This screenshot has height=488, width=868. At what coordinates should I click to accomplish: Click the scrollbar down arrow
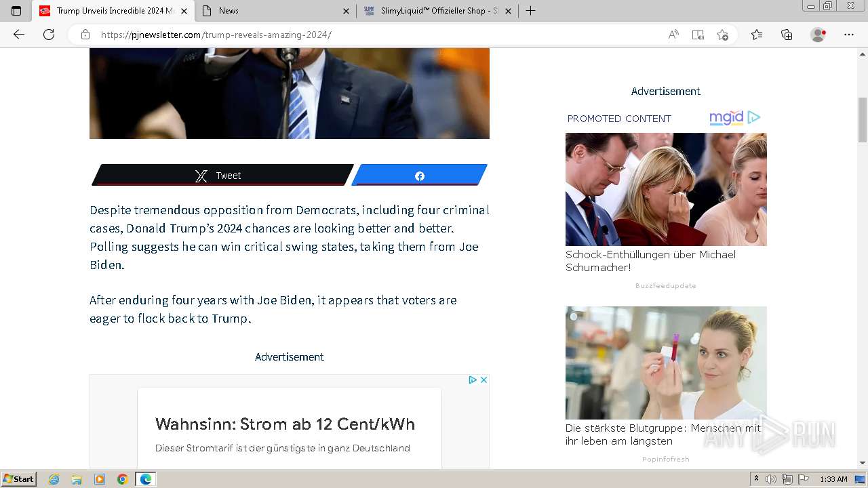click(x=863, y=462)
